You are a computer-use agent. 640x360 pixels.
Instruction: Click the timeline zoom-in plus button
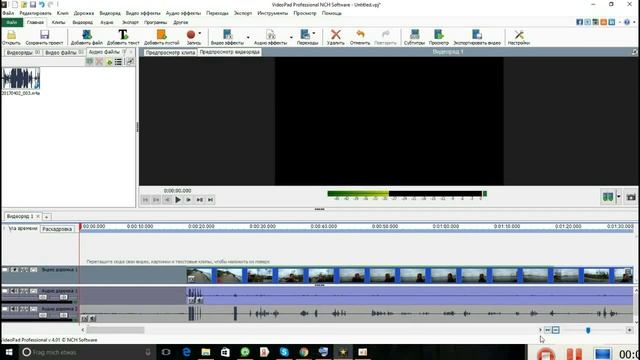(x=629, y=330)
